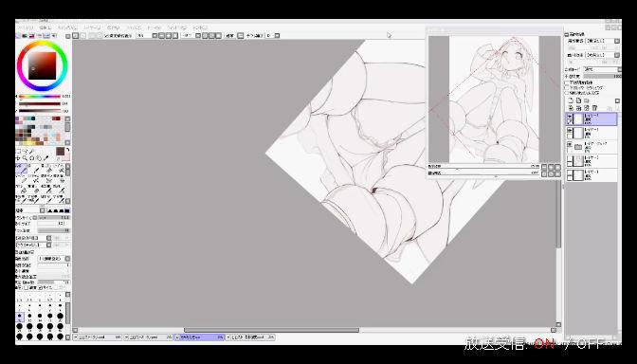
Task: Open brush texture dropdown in tool settings
Action: pyautogui.click(x=48, y=245)
